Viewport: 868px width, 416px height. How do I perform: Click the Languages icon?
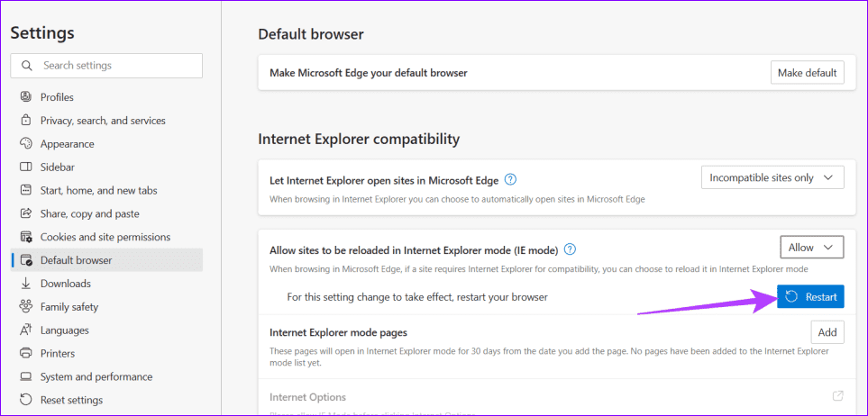(x=25, y=330)
